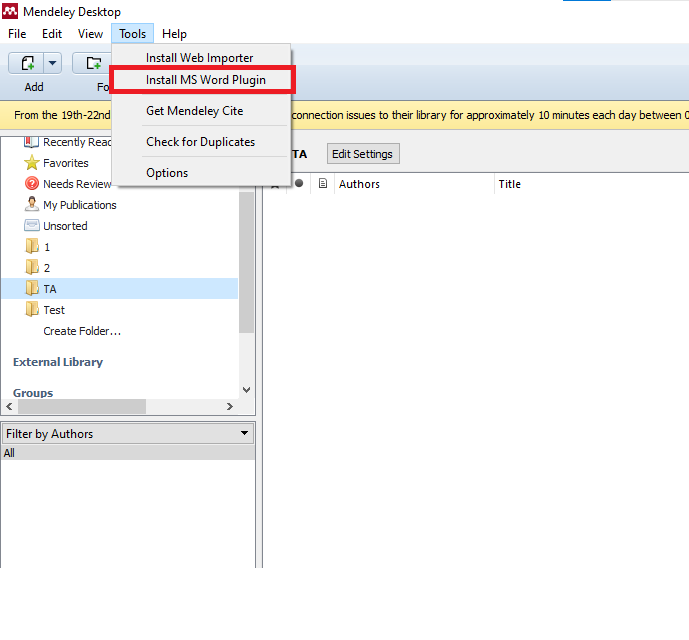Open the File menu
689x640 pixels.
click(17, 34)
